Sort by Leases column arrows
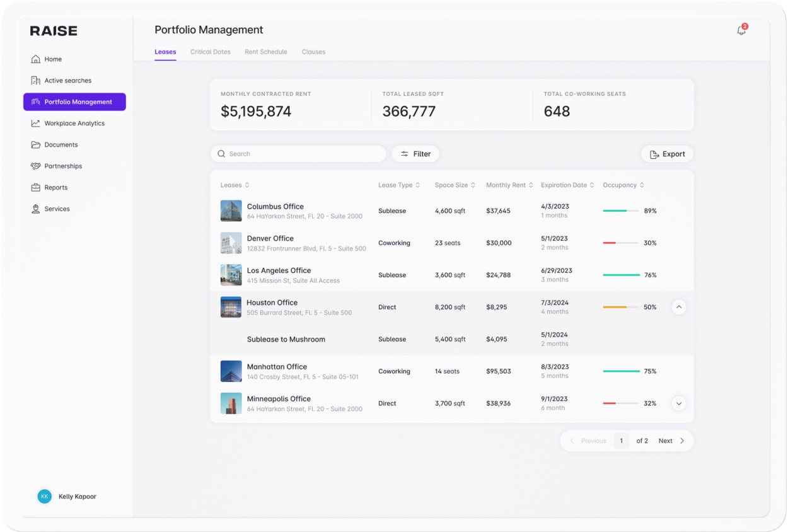Screen dimensions: 788x532 [x=247, y=185]
